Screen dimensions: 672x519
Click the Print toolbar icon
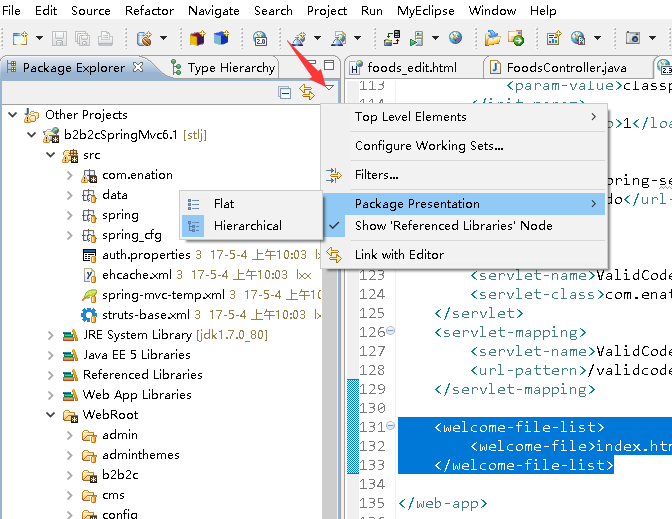click(105, 38)
